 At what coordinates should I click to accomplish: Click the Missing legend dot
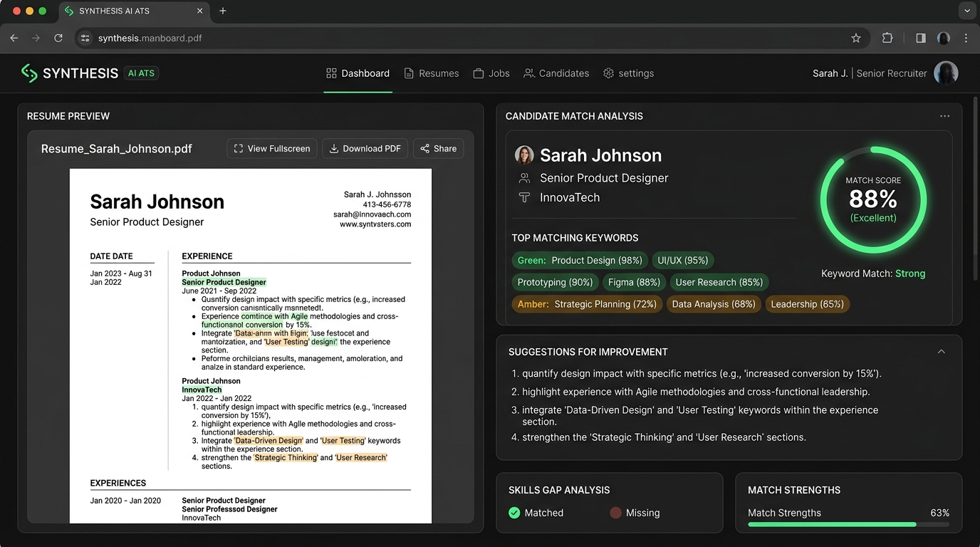(615, 513)
